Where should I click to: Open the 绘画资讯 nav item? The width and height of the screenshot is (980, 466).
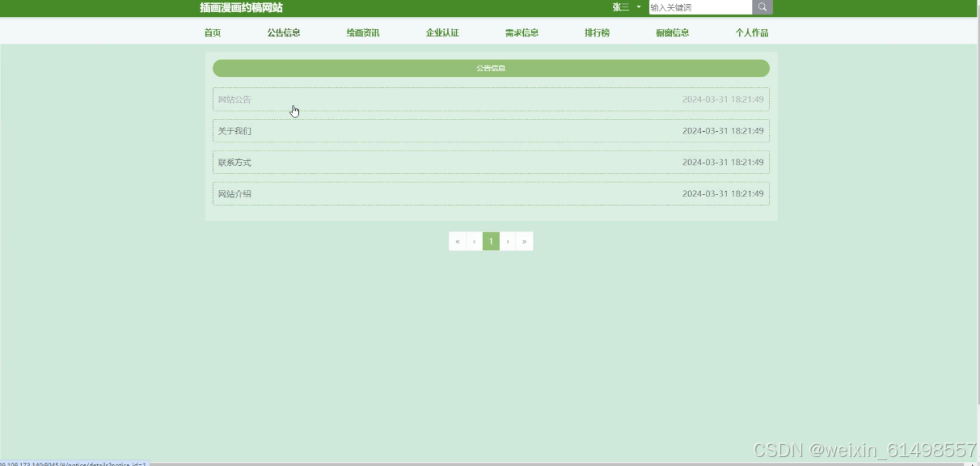[x=363, y=33]
